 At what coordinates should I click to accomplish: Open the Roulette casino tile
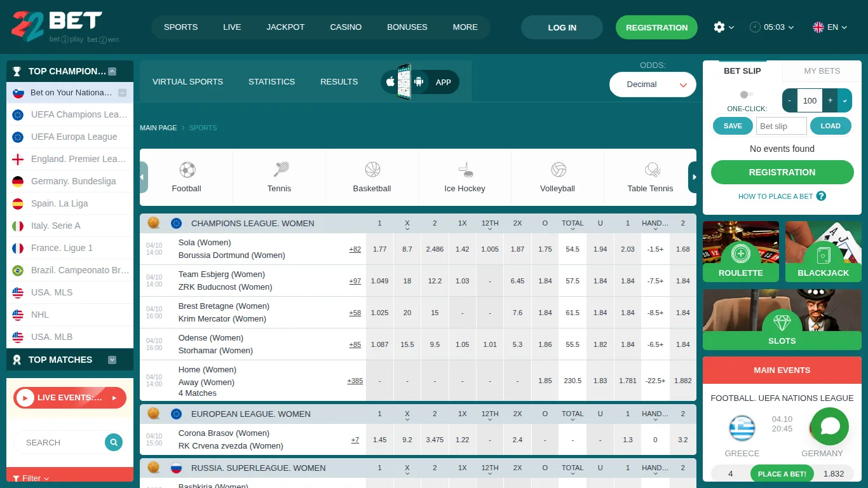point(741,252)
